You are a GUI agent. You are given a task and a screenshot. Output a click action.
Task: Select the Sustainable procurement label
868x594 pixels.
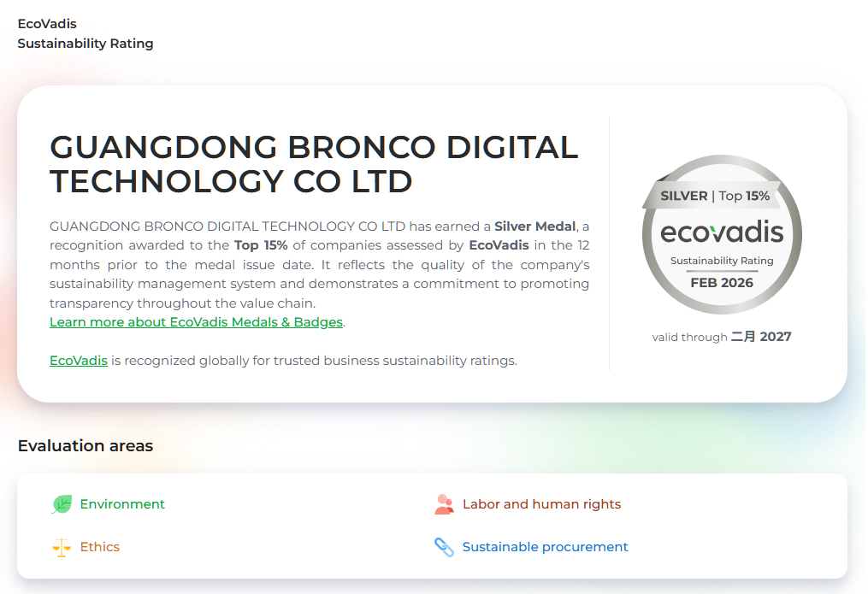pyautogui.click(x=545, y=547)
